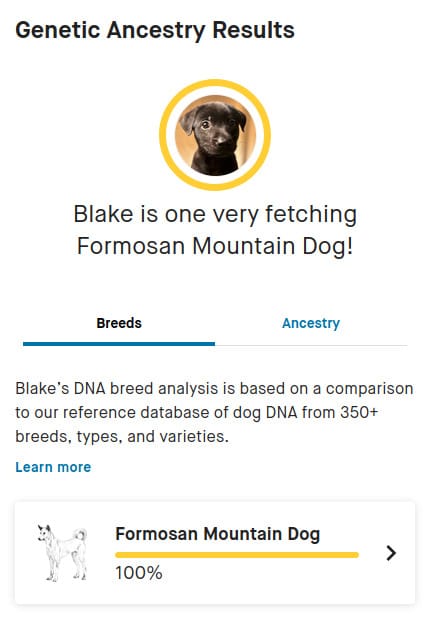
Task: Expand breed details with the right chevron
Action: [391, 553]
